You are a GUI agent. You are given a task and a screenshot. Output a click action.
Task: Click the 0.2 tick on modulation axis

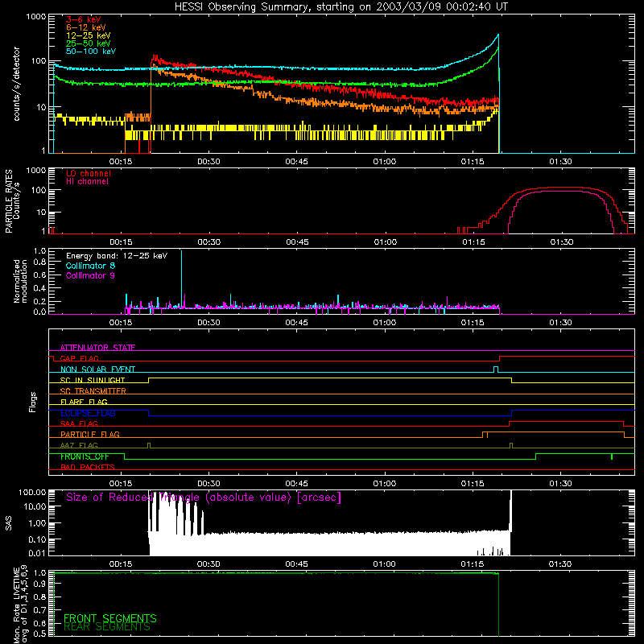39,301
